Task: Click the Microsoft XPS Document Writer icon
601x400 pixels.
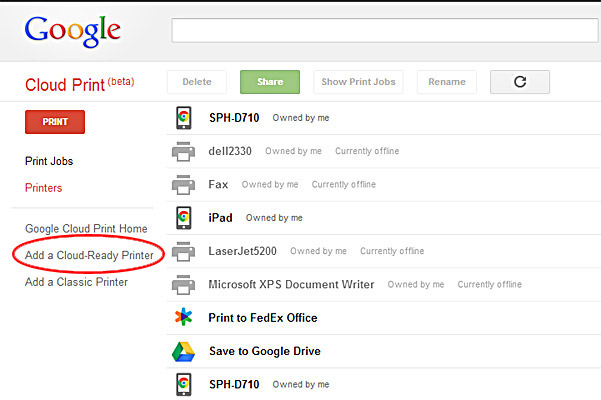Action: click(183, 285)
